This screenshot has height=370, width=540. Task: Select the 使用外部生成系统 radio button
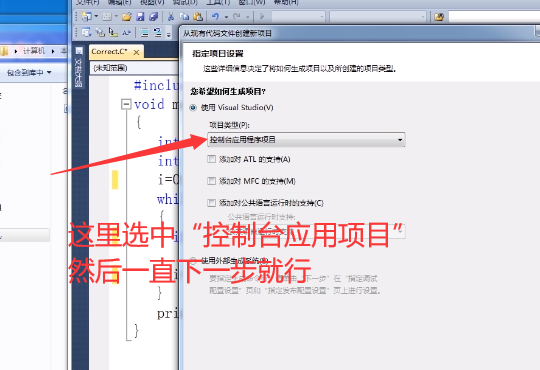pyautogui.click(x=193, y=260)
